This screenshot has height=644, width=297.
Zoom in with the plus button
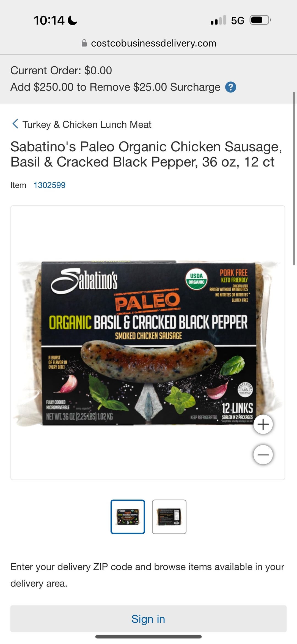point(263,424)
